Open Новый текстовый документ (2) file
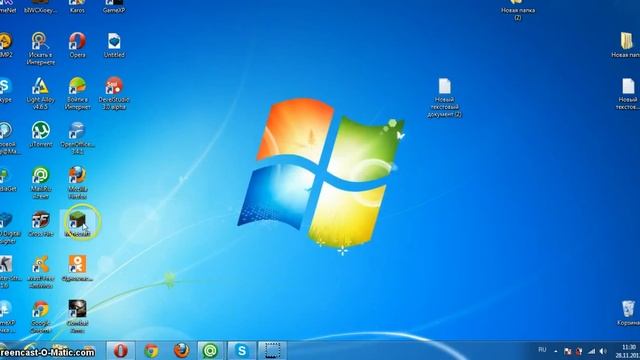Image resolution: width=640 pixels, height=360 pixels. click(x=444, y=98)
